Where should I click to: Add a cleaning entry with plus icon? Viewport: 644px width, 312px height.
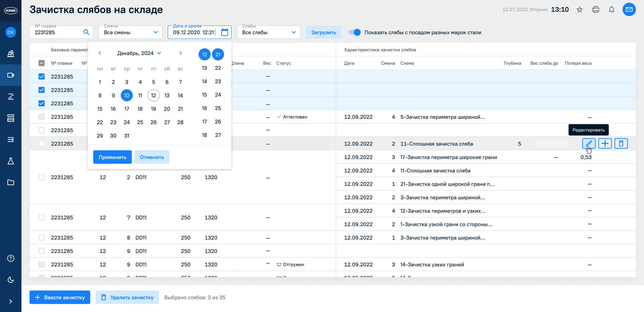605,144
